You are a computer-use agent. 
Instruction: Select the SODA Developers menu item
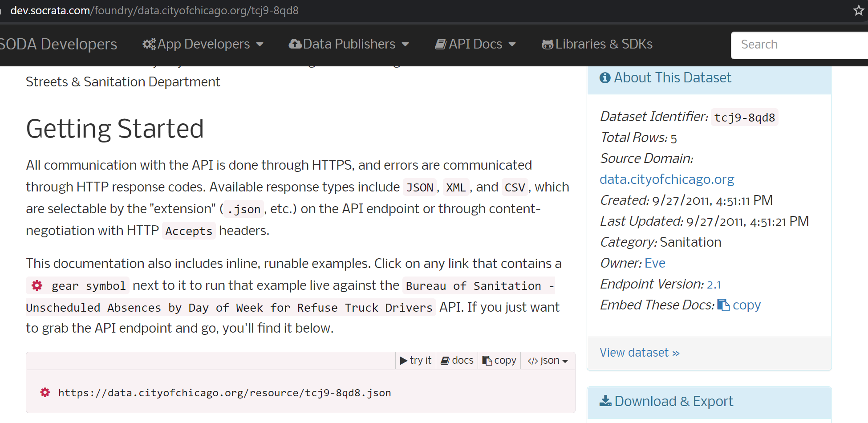(x=58, y=44)
